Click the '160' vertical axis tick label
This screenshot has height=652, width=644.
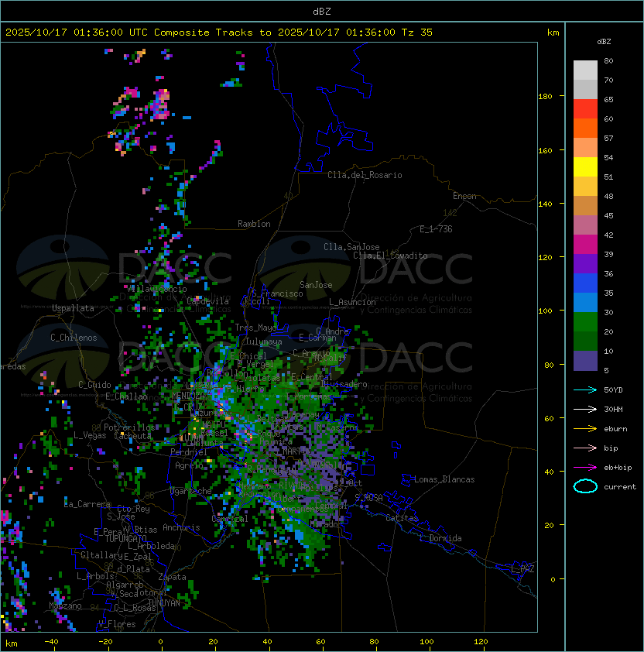pyautogui.click(x=545, y=150)
